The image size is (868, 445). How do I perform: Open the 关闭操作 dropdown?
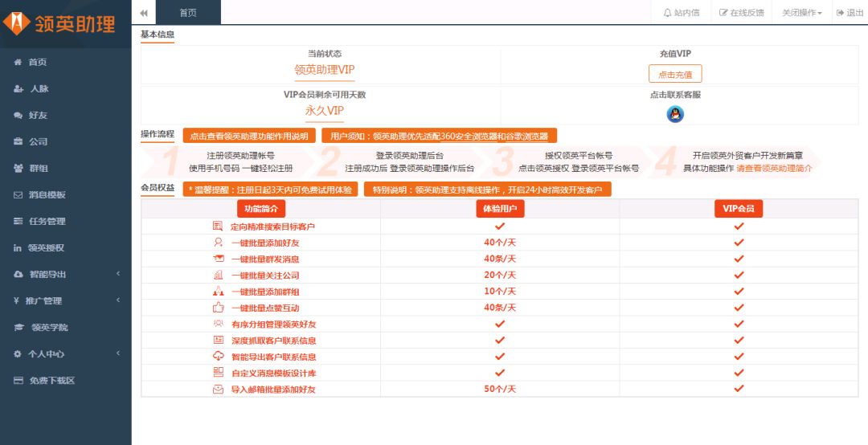[801, 13]
